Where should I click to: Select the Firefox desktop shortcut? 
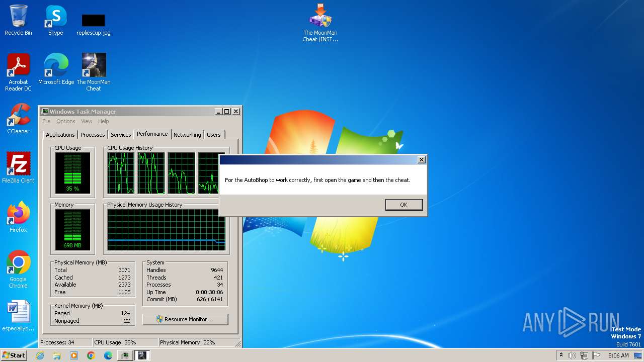click(x=18, y=217)
